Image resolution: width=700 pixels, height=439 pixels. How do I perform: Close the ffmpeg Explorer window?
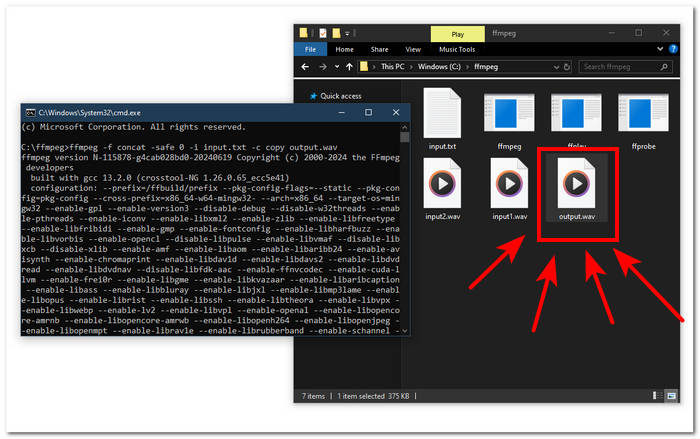(666, 33)
